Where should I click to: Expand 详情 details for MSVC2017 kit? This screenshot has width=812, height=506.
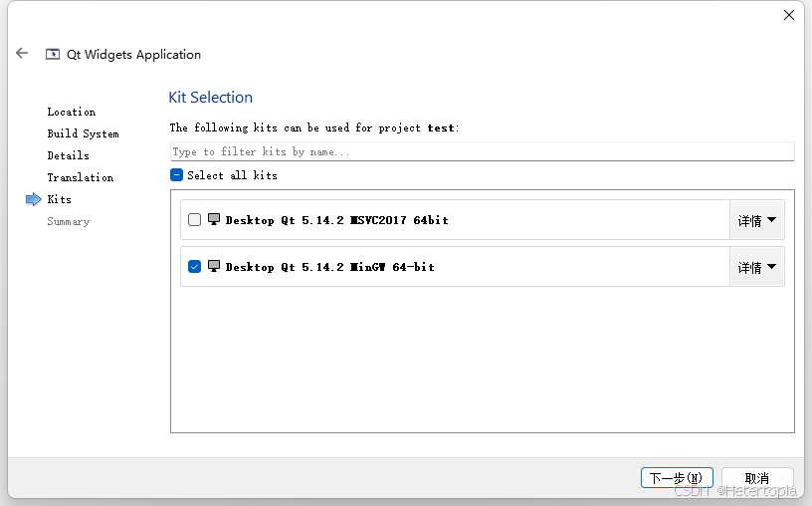(756, 220)
